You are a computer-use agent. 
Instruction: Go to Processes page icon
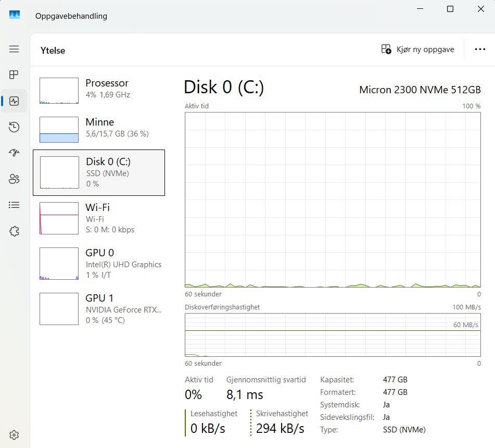(14, 74)
